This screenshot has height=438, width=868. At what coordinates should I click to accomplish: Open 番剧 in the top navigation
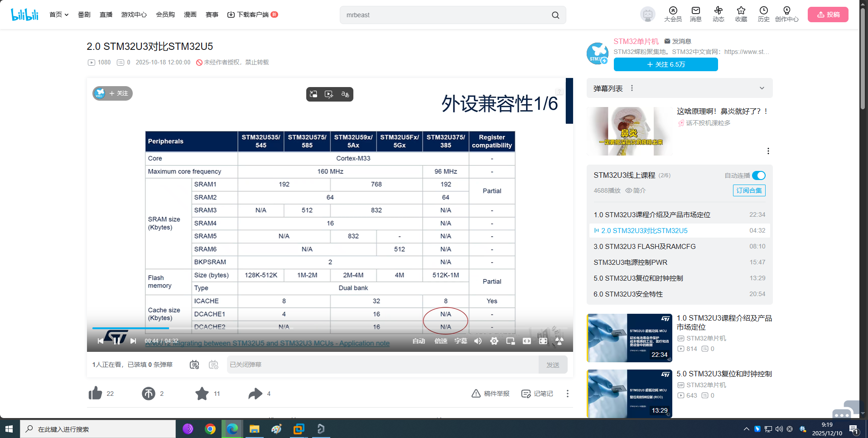coord(84,15)
